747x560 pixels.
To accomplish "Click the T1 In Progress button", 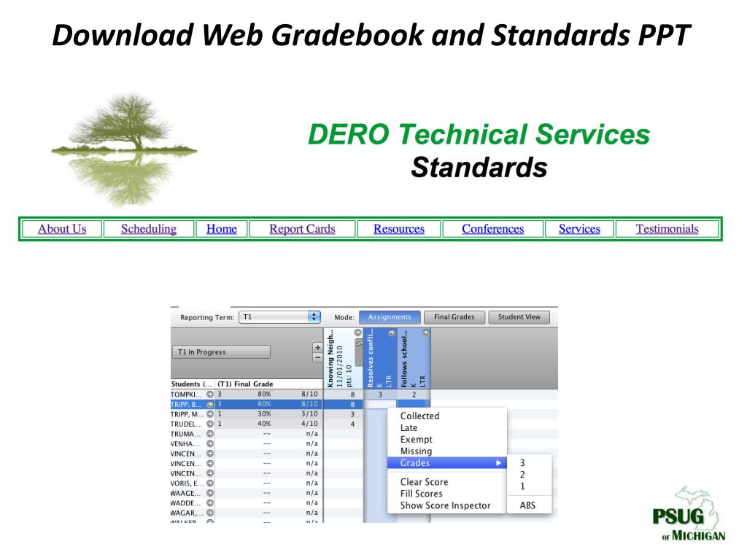I will coord(221,352).
